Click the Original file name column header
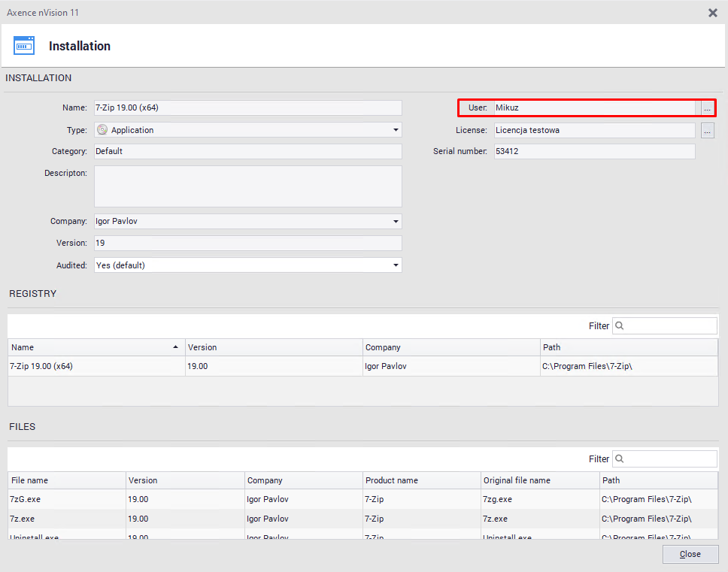Viewport: 728px width, 572px height. pos(540,480)
